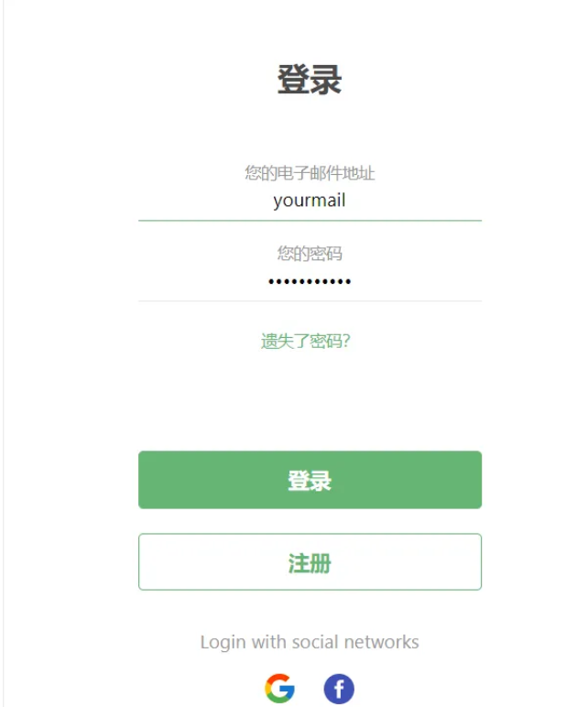Sign in with the Google icon
The width and height of the screenshot is (588, 707).
pyautogui.click(x=279, y=689)
